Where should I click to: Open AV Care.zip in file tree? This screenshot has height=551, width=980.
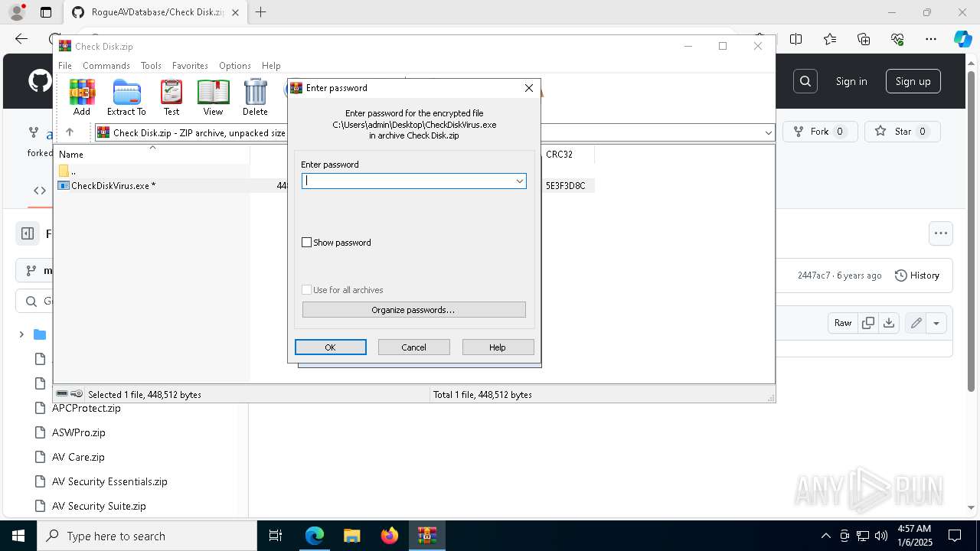coord(78,457)
